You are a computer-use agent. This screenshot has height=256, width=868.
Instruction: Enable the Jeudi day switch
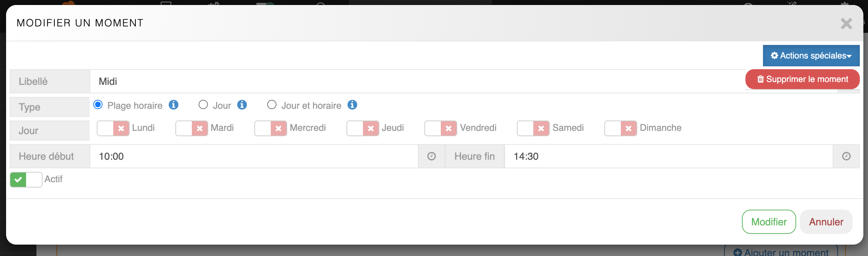click(x=363, y=128)
